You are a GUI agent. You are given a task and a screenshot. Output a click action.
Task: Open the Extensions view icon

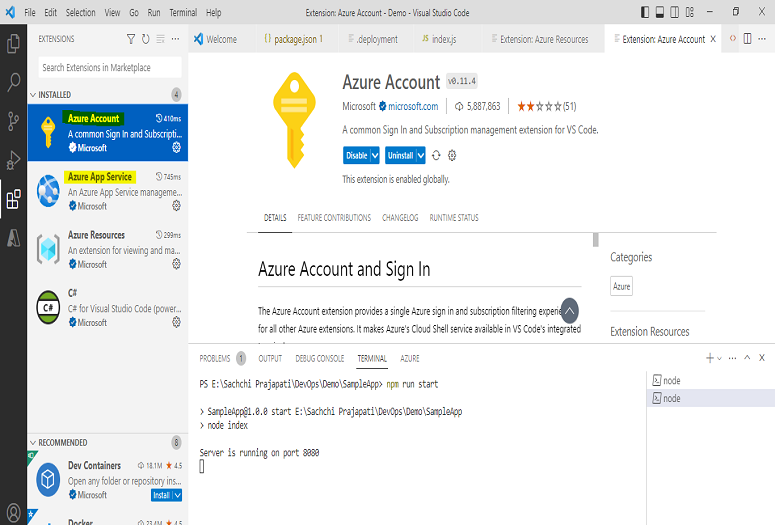point(13,199)
